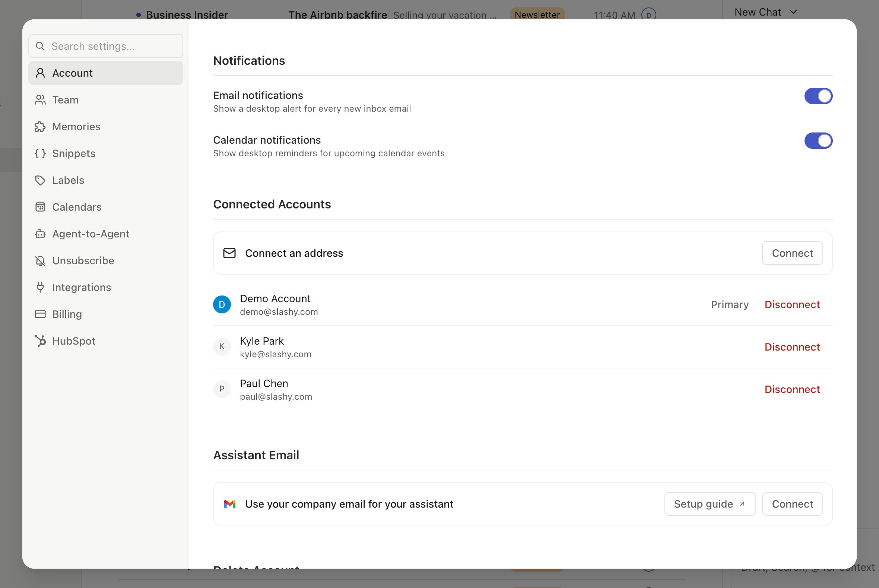The width and height of the screenshot is (879, 588).
Task: Click the kyle@slashy.com email text
Action: point(276,354)
